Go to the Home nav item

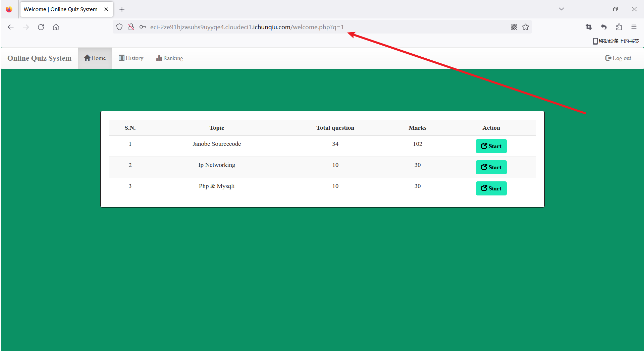tap(95, 58)
